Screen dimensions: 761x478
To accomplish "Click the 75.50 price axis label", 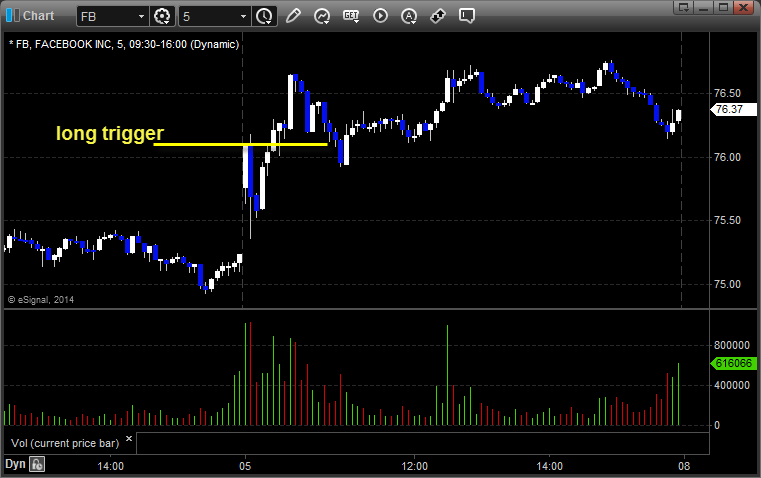I will [x=727, y=220].
